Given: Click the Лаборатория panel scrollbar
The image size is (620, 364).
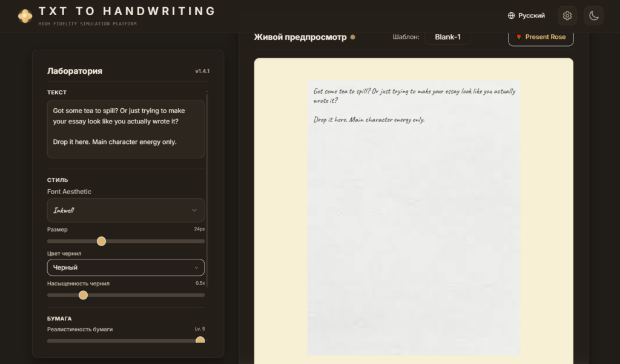Looking at the screenshot, I should (x=207, y=189).
